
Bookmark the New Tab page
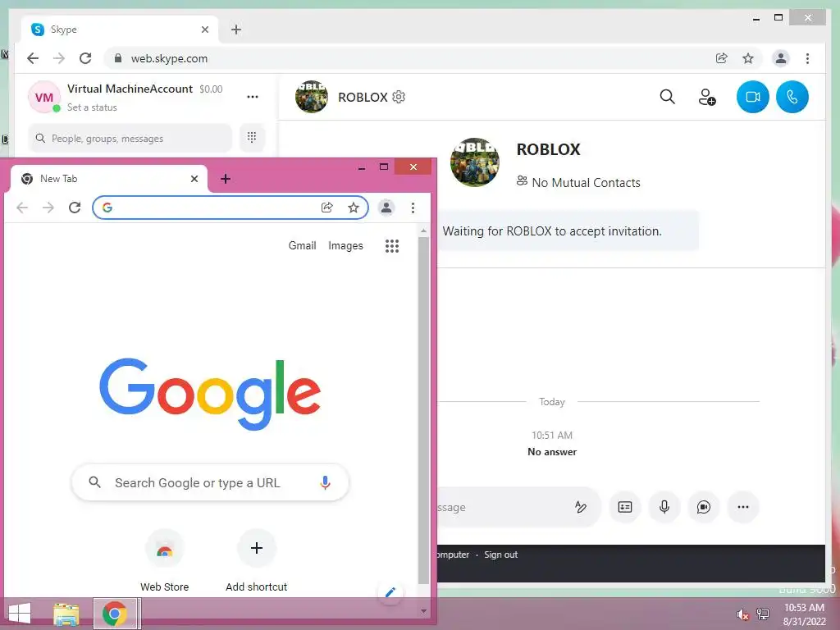[x=353, y=208]
